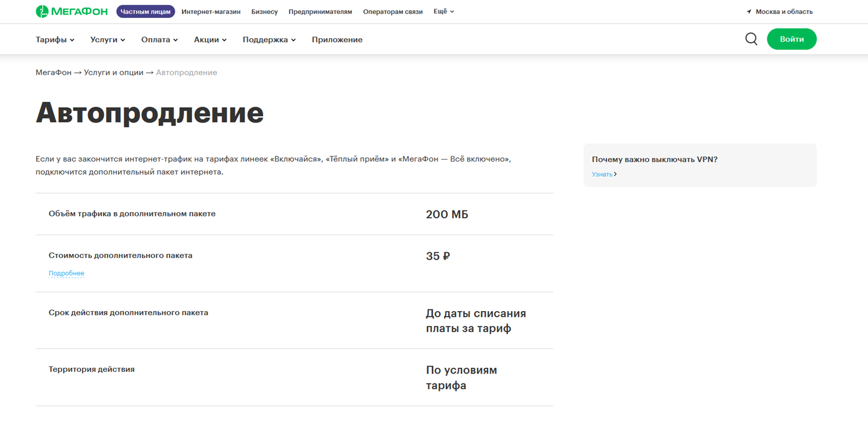Image resolution: width=868 pixels, height=424 pixels.
Task: Click the 200 МБ value
Action: tap(447, 215)
